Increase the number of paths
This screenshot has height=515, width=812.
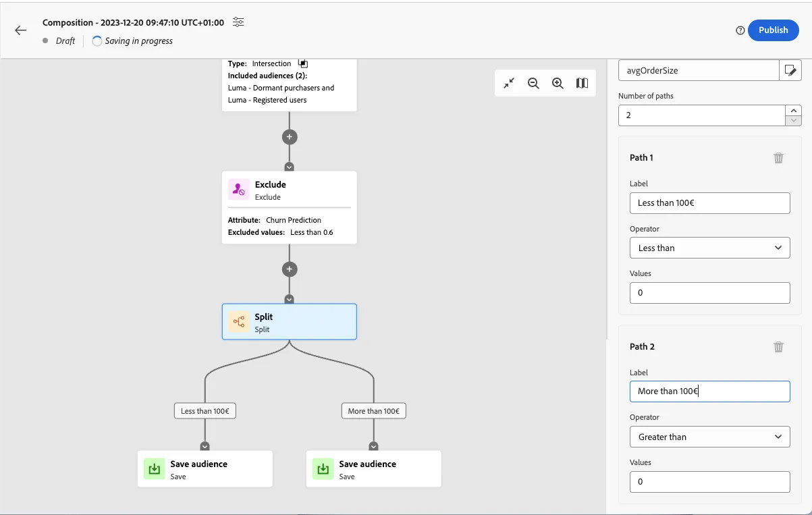[x=793, y=110]
